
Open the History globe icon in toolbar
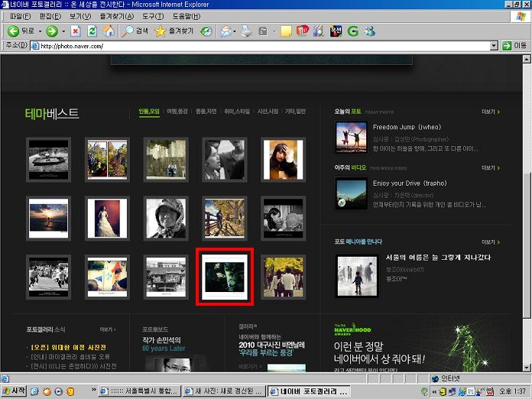click(x=206, y=31)
